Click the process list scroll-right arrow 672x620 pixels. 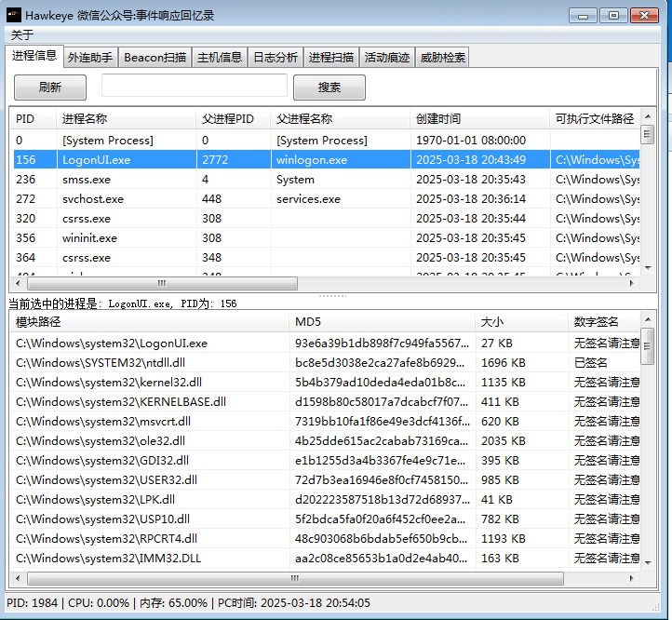pos(632,283)
